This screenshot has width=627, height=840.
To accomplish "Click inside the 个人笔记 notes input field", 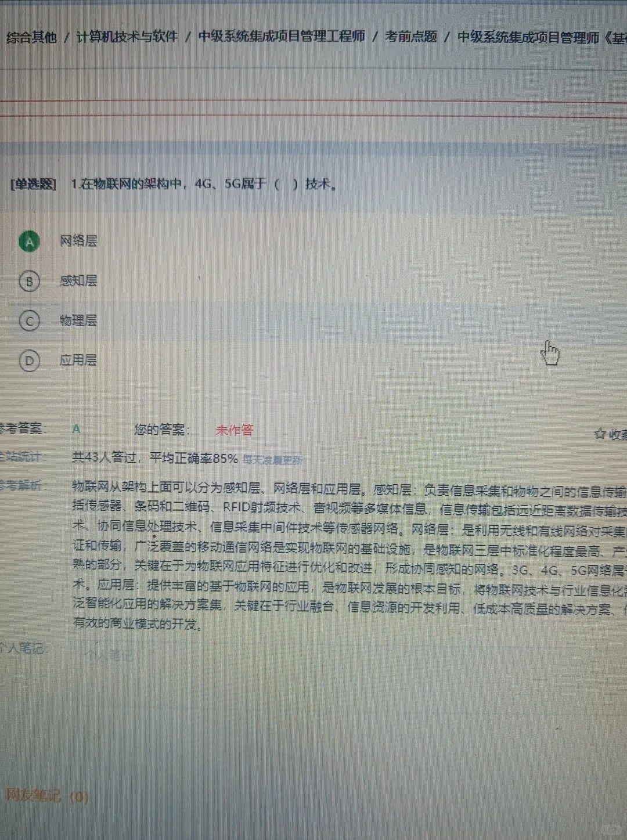I will click(174, 656).
